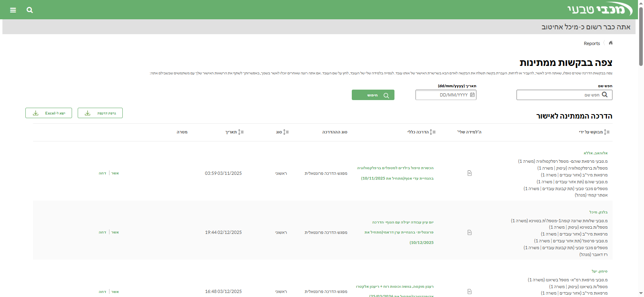
Task: Click the date cell 19:44 02/12/2025
Action: [x=223, y=232]
